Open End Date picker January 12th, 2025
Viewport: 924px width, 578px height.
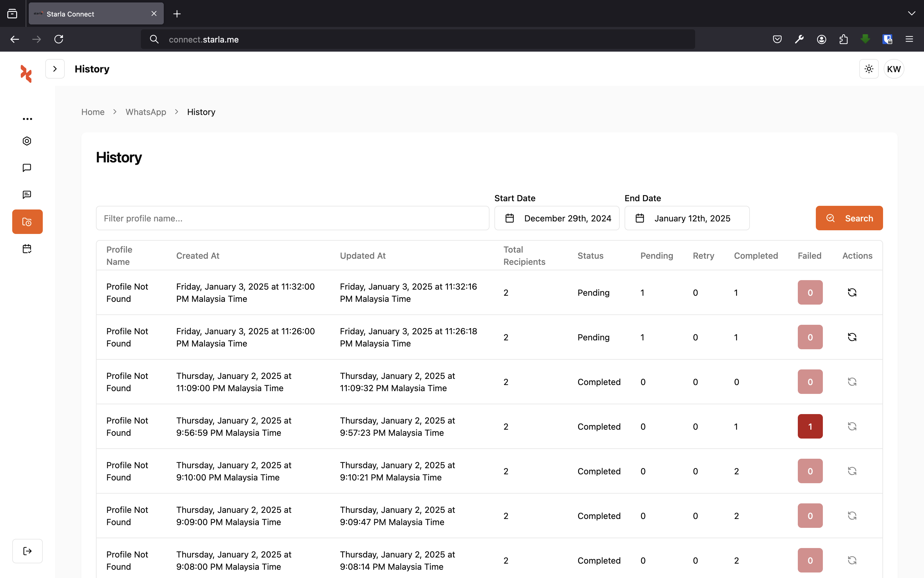687,218
